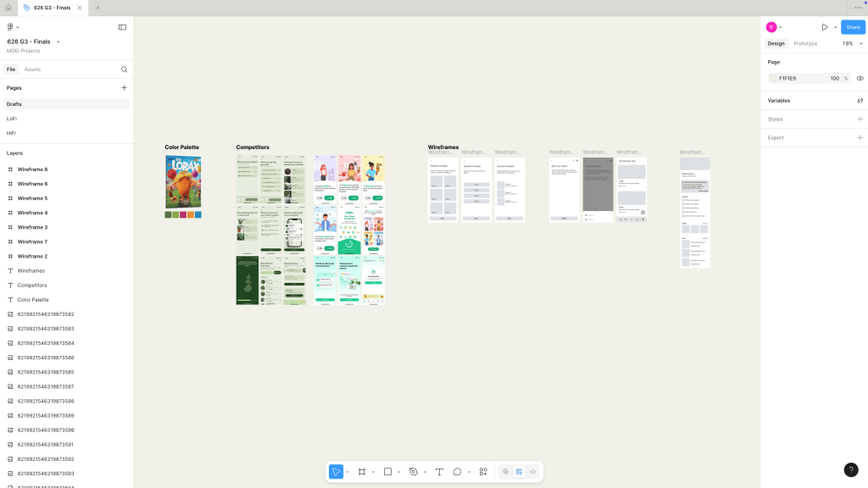Activate the Pen tool
This screenshot has height=488, width=868.
click(x=414, y=472)
